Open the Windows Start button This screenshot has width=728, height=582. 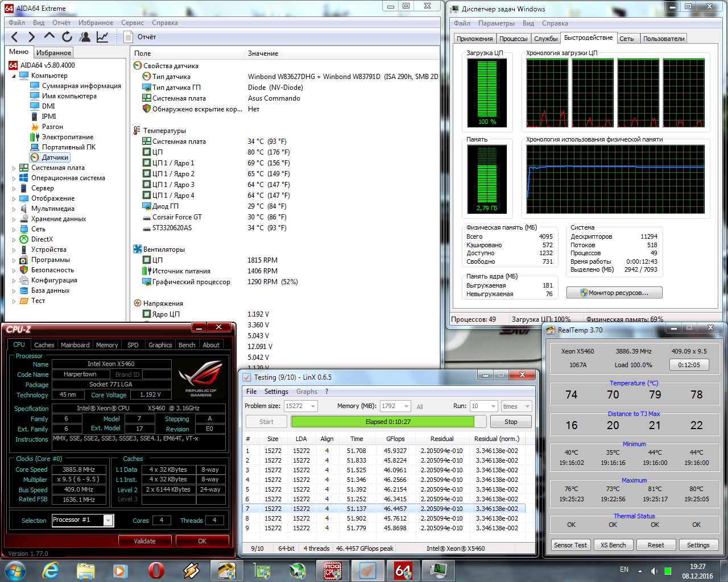pos(15,570)
